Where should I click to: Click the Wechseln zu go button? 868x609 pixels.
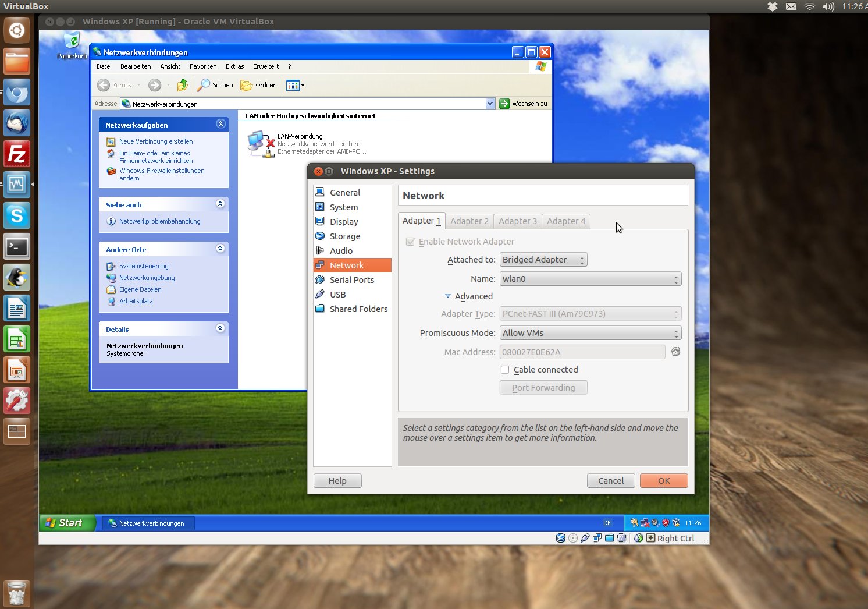coord(523,104)
